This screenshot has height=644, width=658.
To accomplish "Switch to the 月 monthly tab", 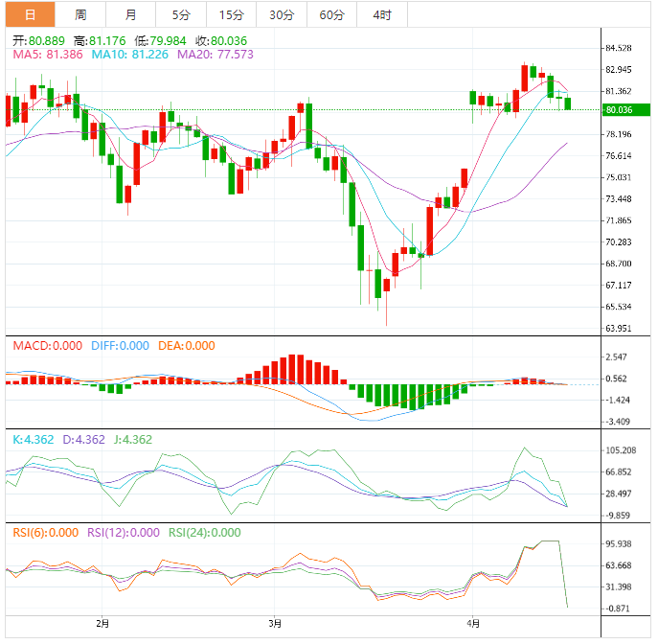I will click(131, 14).
